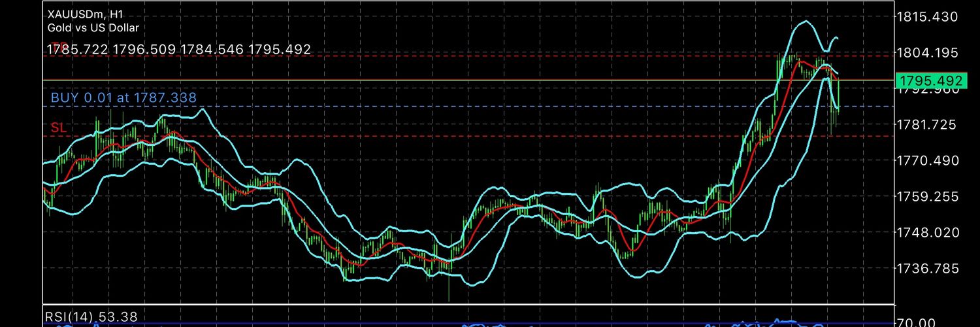
Task: Tap the high price value 1796.509
Action: [145, 49]
